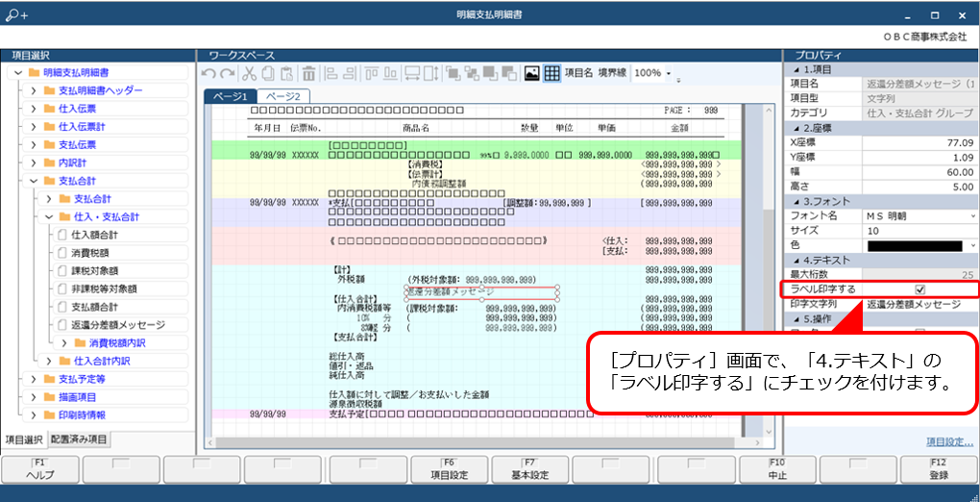Click the Align Left edges icon
This screenshot has height=502, width=980.
pyautogui.click(x=331, y=73)
